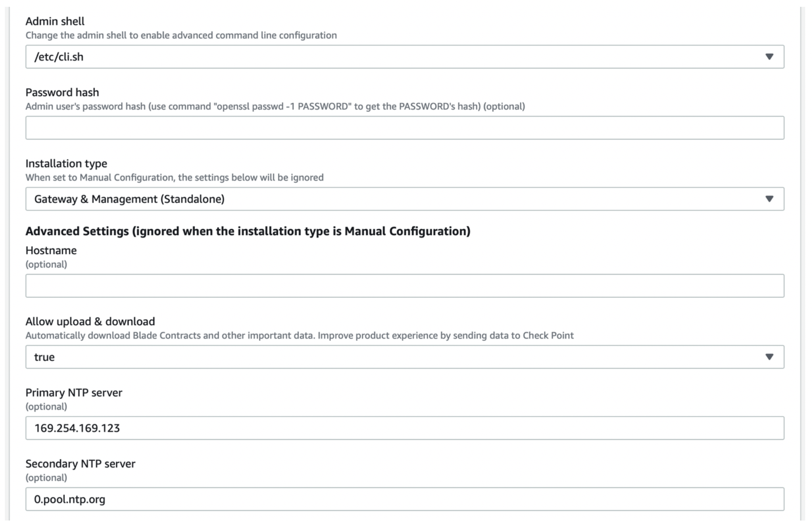Click the Password hash label

pos(62,92)
